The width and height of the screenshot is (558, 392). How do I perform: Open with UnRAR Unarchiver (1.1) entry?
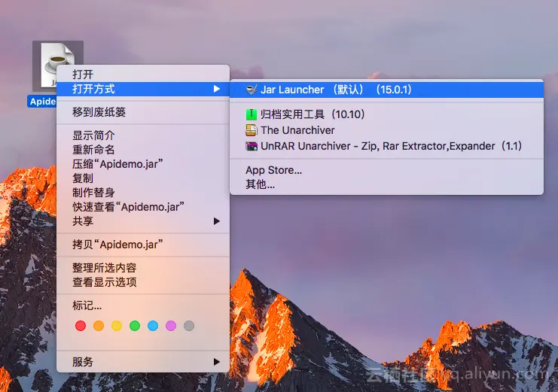[387, 146]
